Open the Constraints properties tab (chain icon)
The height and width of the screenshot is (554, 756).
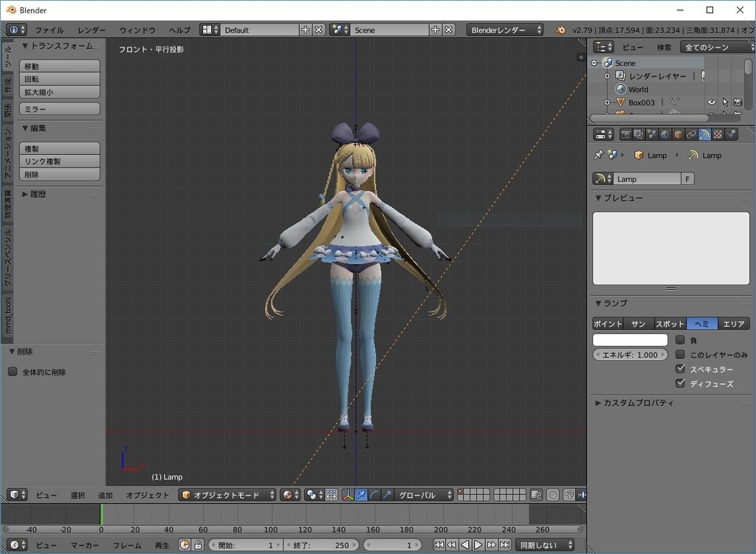tap(691, 134)
